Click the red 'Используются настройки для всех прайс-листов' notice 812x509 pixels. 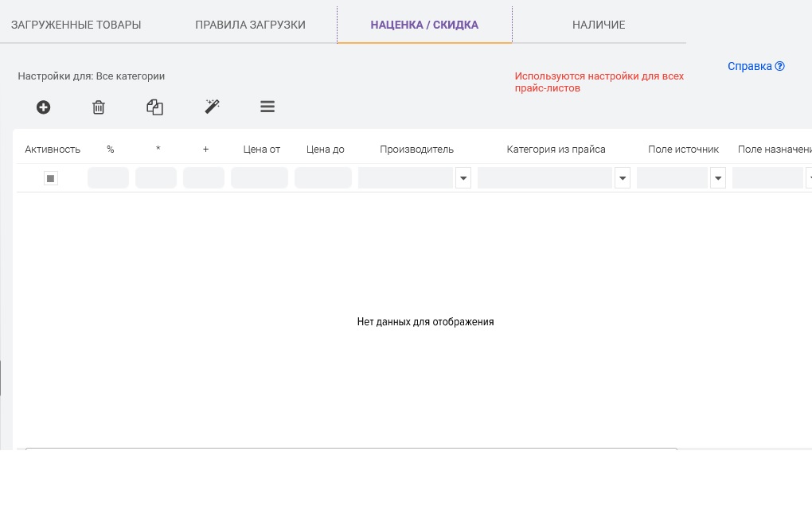[599, 82]
